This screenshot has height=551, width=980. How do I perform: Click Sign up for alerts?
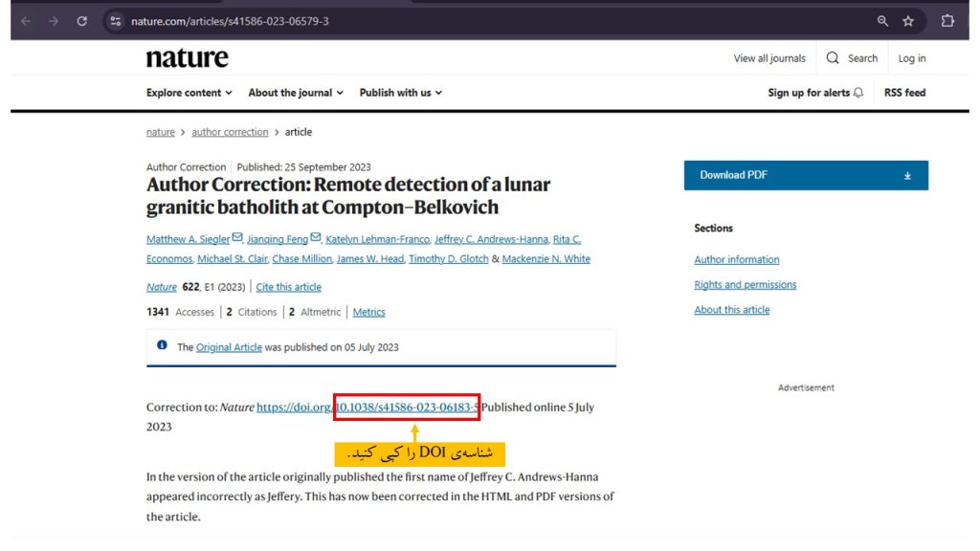tap(815, 93)
